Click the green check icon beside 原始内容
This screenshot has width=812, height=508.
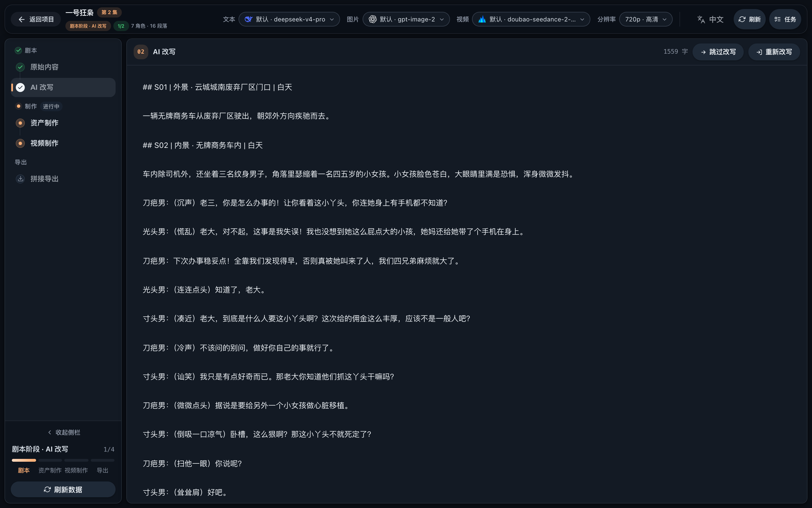[20, 67]
